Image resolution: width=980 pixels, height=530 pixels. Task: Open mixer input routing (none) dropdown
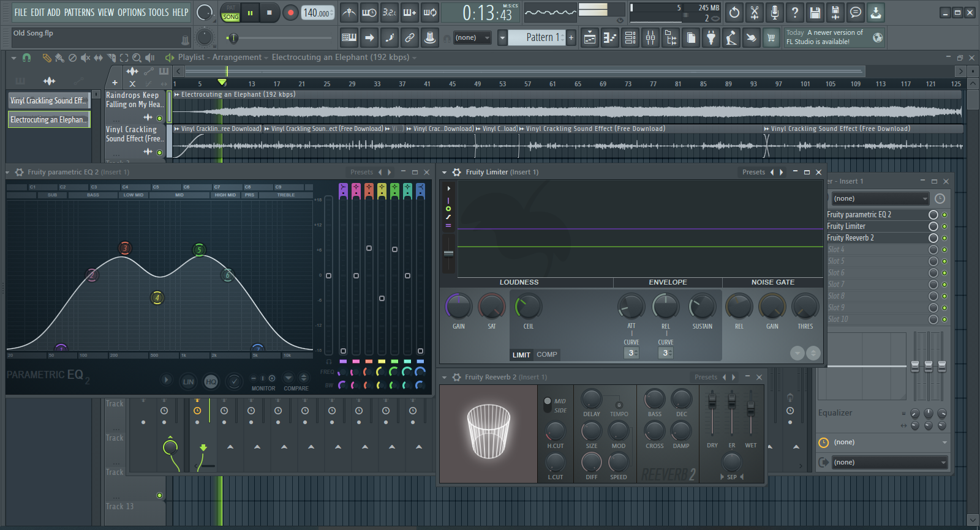pos(880,198)
